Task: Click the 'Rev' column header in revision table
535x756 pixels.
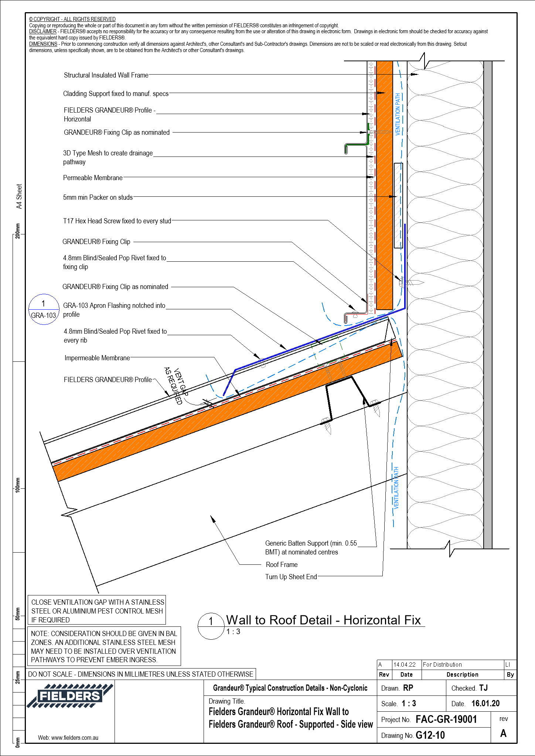Action: point(384,674)
